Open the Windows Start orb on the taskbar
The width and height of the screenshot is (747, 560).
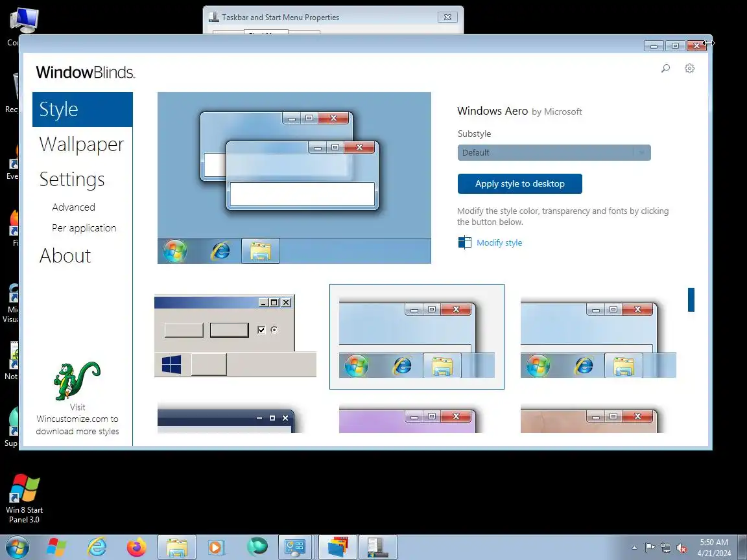pos(18,547)
